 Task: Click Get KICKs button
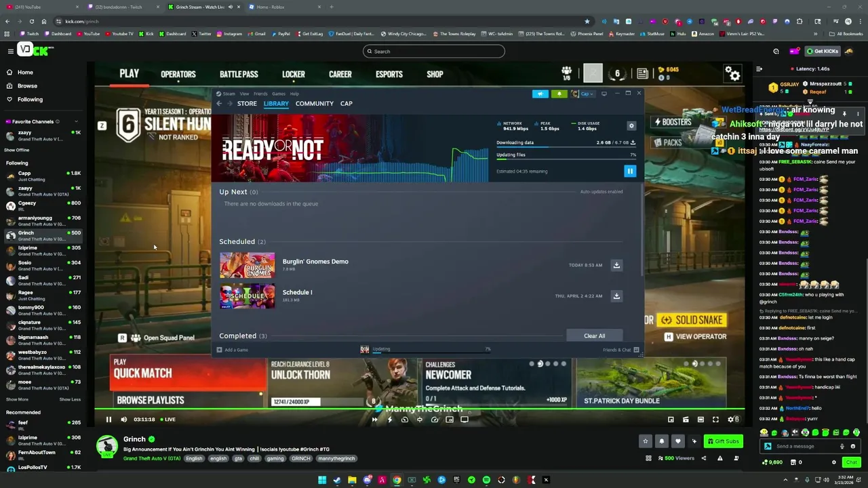[x=823, y=51]
